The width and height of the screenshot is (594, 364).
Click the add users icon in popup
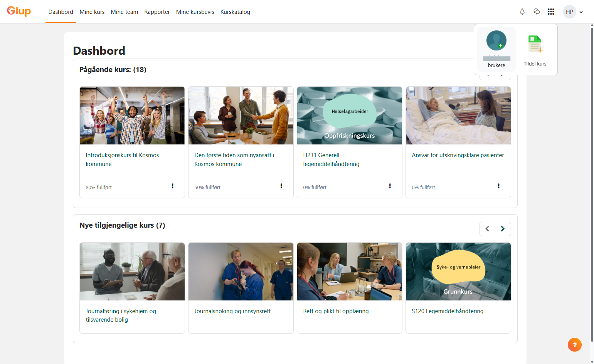pos(496,40)
